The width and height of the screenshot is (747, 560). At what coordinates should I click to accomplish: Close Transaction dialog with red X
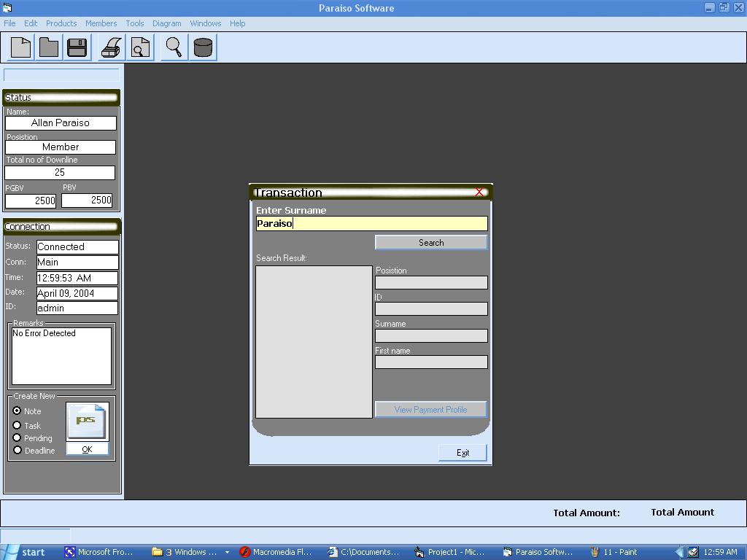479,192
